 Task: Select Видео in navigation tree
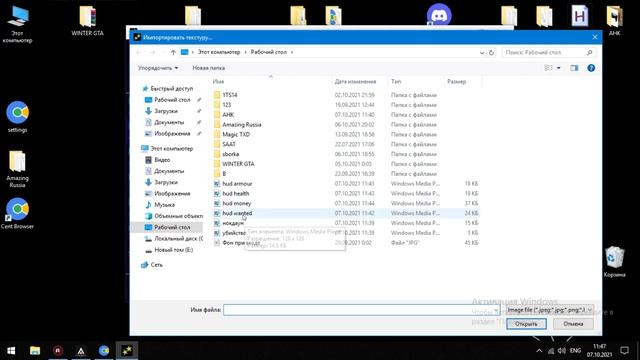point(162,160)
